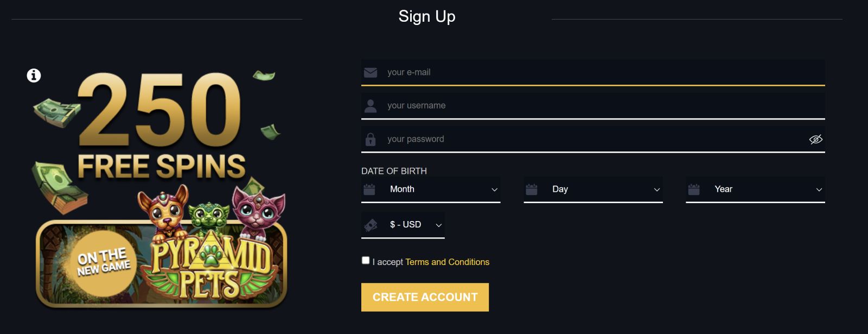Select the your password input field
The width and height of the screenshot is (868, 334).
tap(586, 140)
